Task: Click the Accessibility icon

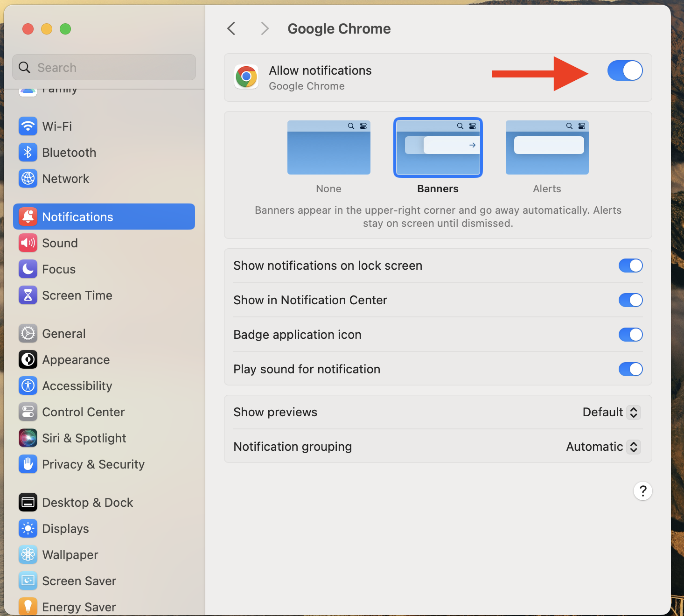Action: tap(28, 385)
